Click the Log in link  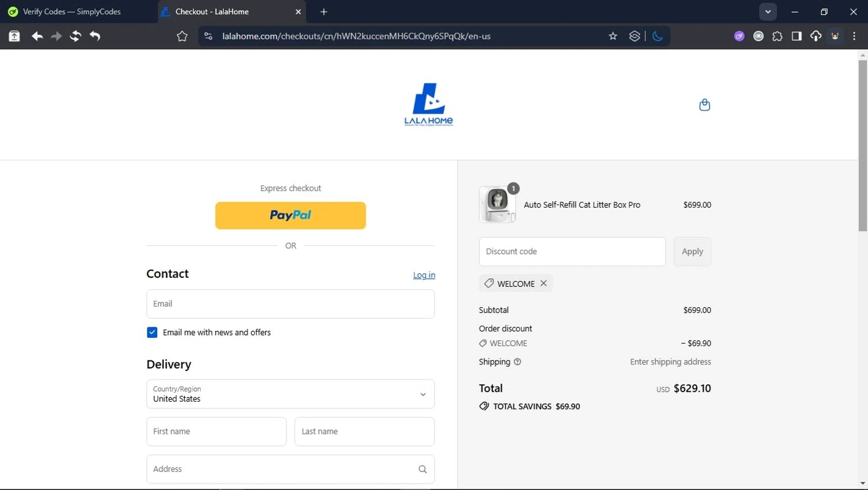tap(424, 275)
